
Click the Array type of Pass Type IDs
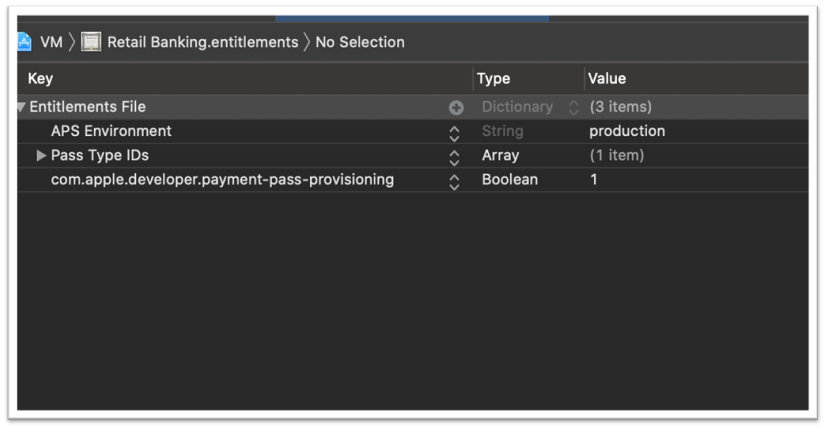(x=500, y=156)
